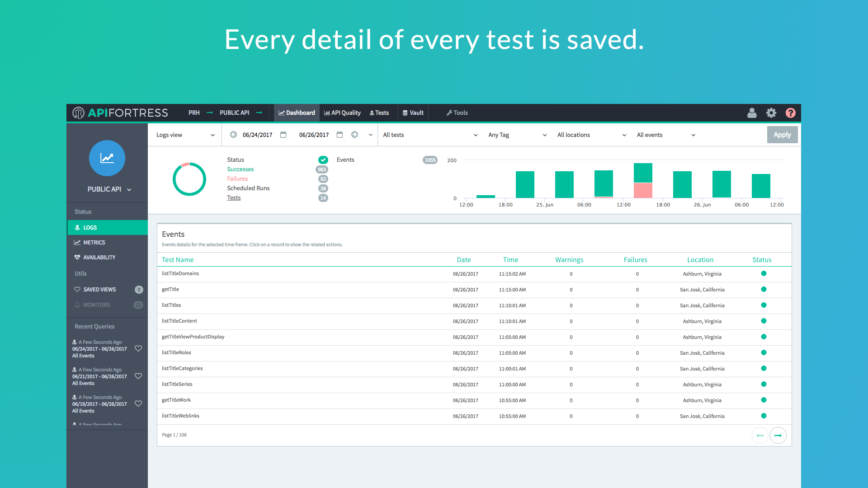Open the Vault tab
The width and height of the screenshot is (868, 488).
click(413, 113)
